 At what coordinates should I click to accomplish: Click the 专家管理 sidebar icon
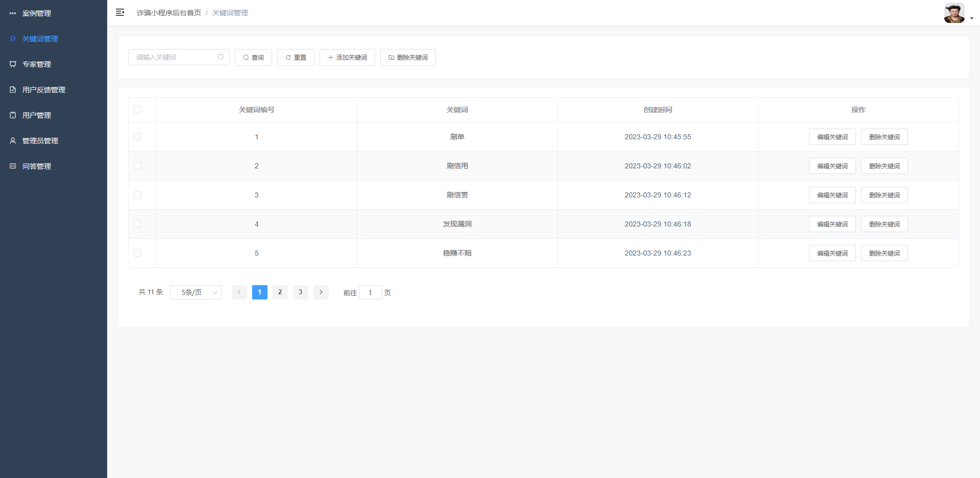pos(13,64)
